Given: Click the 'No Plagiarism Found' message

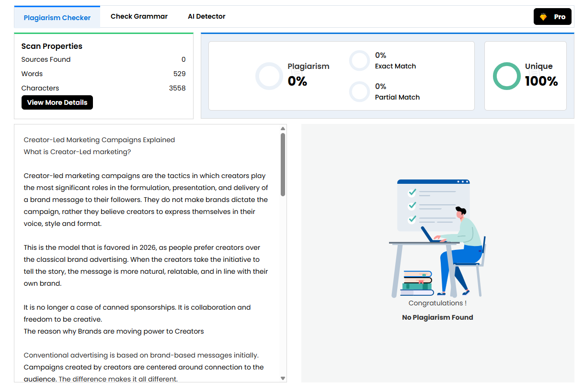Looking at the screenshot, I should click(437, 317).
